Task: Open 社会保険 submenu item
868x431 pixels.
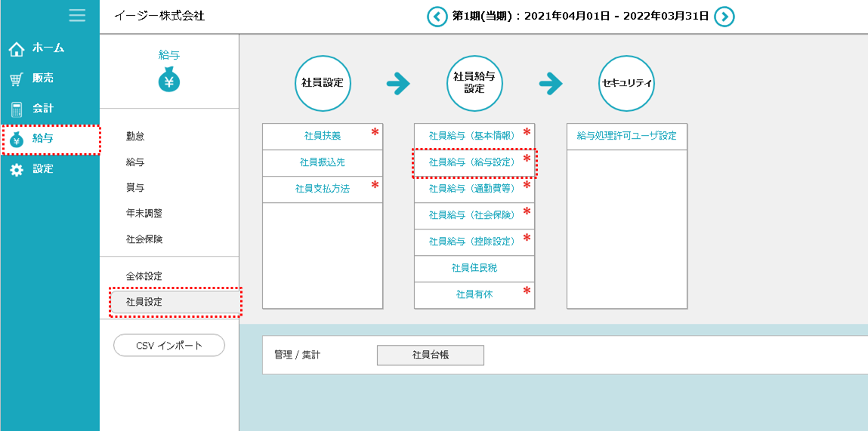Action: 144,239
